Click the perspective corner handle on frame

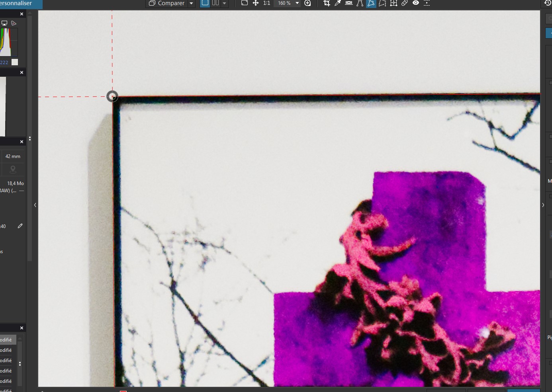pyautogui.click(x=112, y=96)
